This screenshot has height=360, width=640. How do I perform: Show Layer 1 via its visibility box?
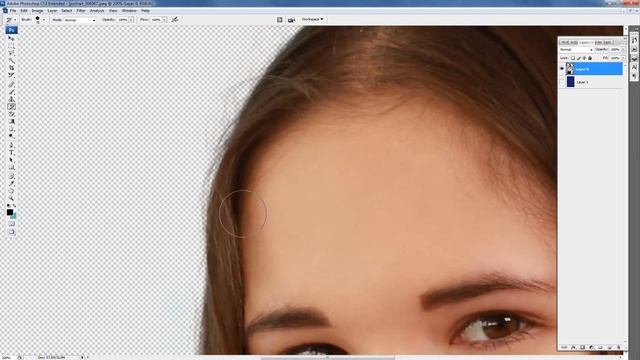[x=562, y=82]
